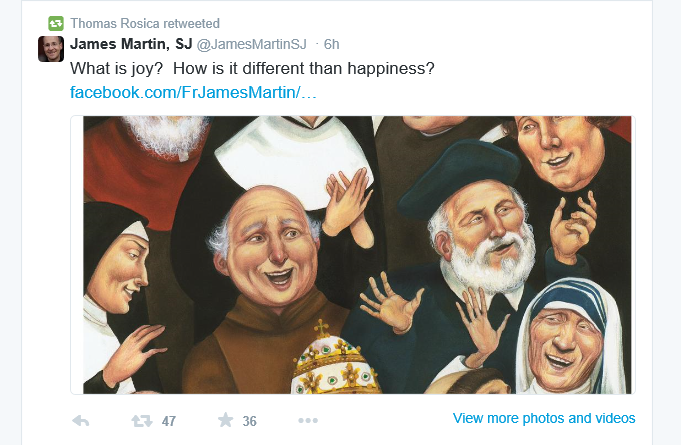Click the favorite count 36
Screen dimensions: 681x445
click(250, 421)
